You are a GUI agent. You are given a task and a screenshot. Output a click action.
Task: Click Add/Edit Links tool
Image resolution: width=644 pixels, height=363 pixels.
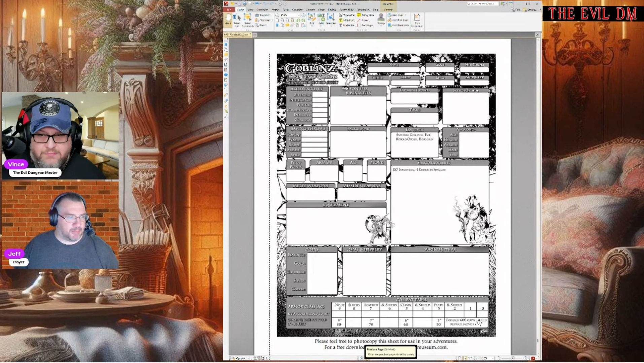[x=398, y=21]
